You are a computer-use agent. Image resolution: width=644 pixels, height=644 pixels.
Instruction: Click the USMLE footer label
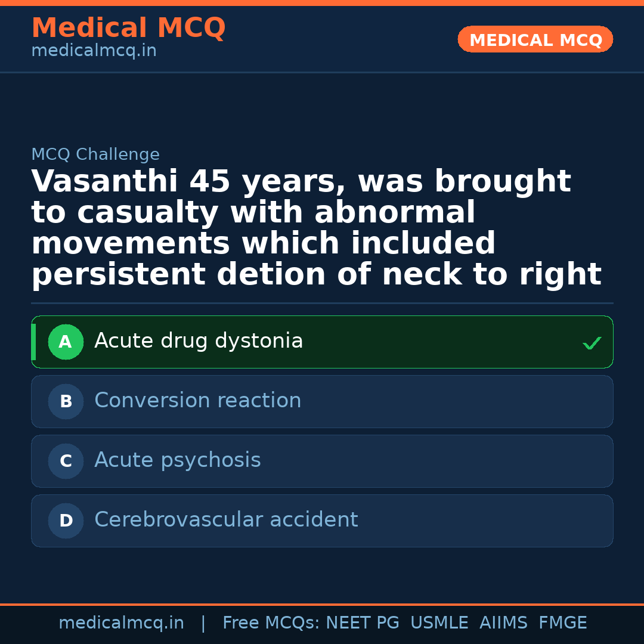coord(439,622)
